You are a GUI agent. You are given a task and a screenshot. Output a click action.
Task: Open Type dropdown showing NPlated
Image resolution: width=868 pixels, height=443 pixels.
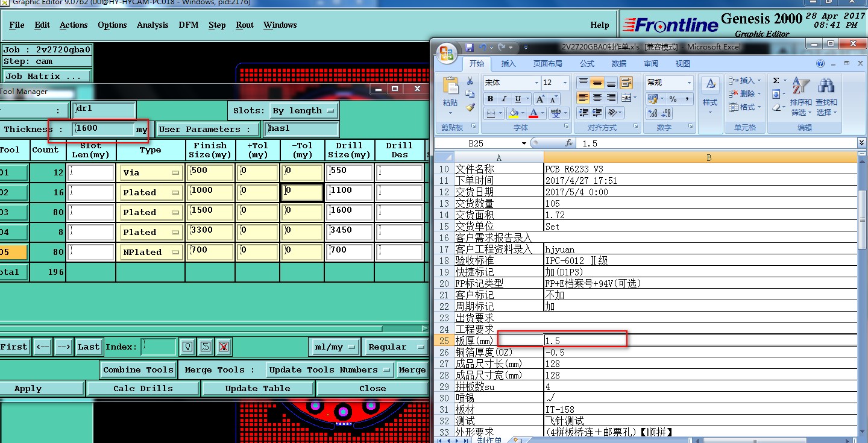click(x=151, y=252)
